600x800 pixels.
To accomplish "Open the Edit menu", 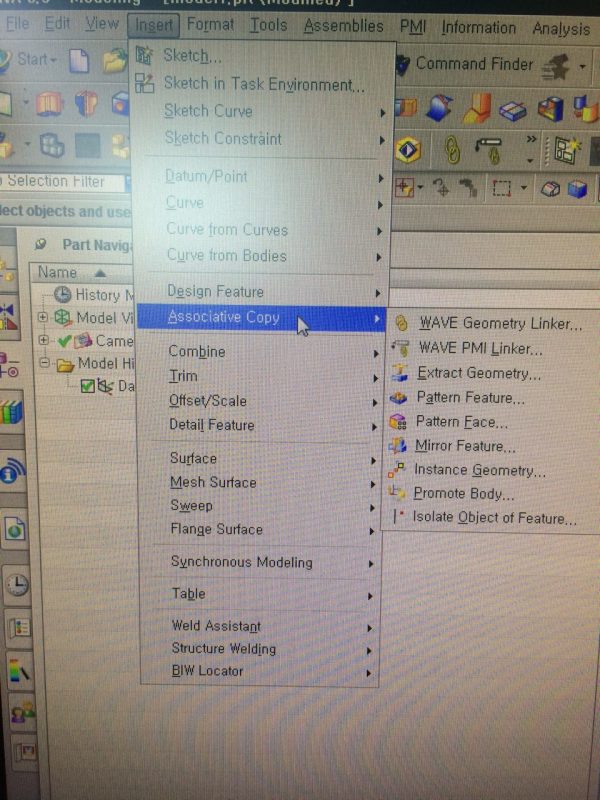I will pos(57,23).
